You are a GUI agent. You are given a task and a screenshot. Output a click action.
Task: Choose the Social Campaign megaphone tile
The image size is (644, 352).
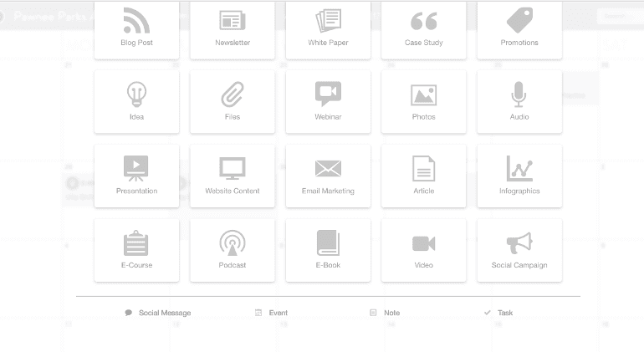(519, 250)
